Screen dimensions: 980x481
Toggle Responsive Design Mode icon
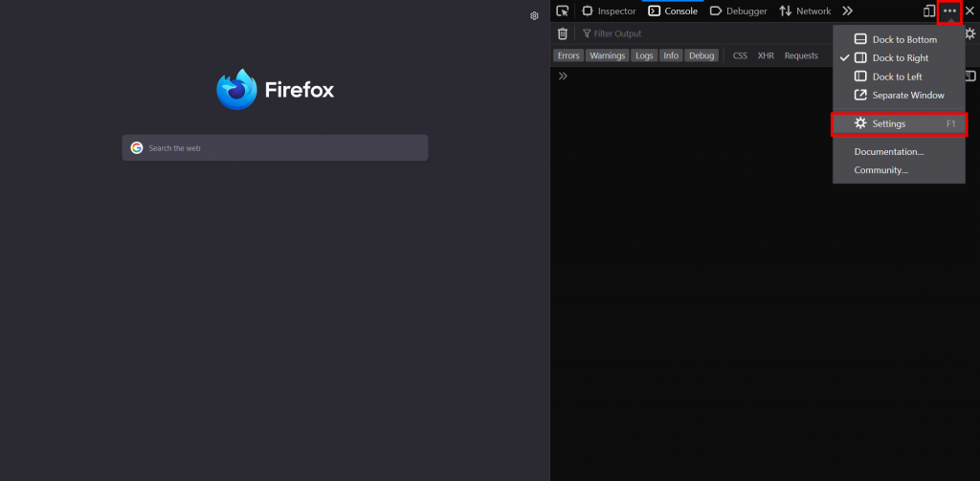coord(929,11)
